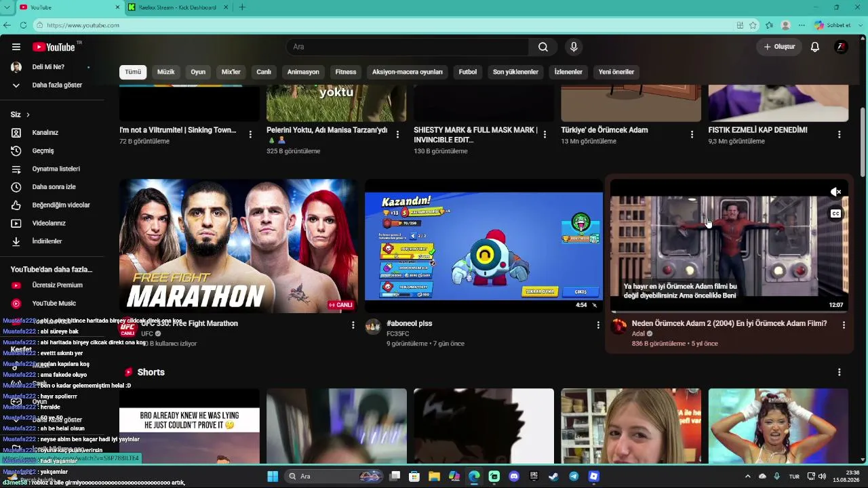The image size is (868, 488).
Task: Open Epic Games Launcher from the taskbar
Action: [534, 476]
